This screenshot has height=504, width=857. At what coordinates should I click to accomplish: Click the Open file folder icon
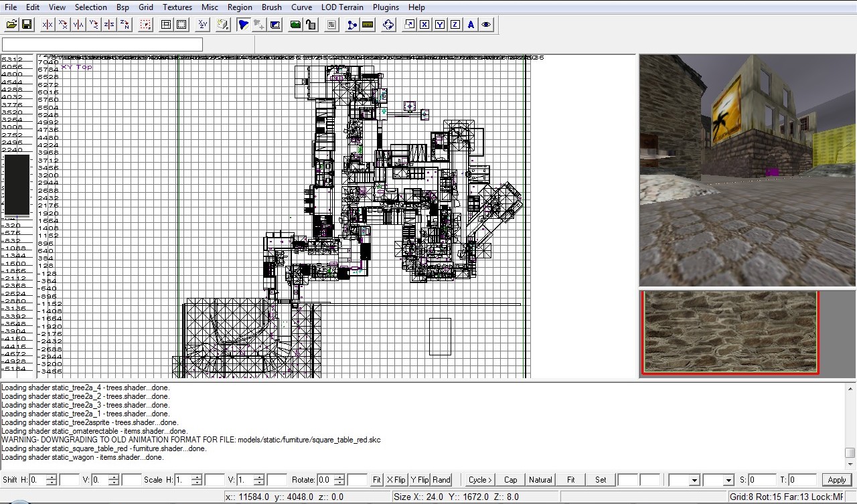pyautogui.click(x=12, y=25)
